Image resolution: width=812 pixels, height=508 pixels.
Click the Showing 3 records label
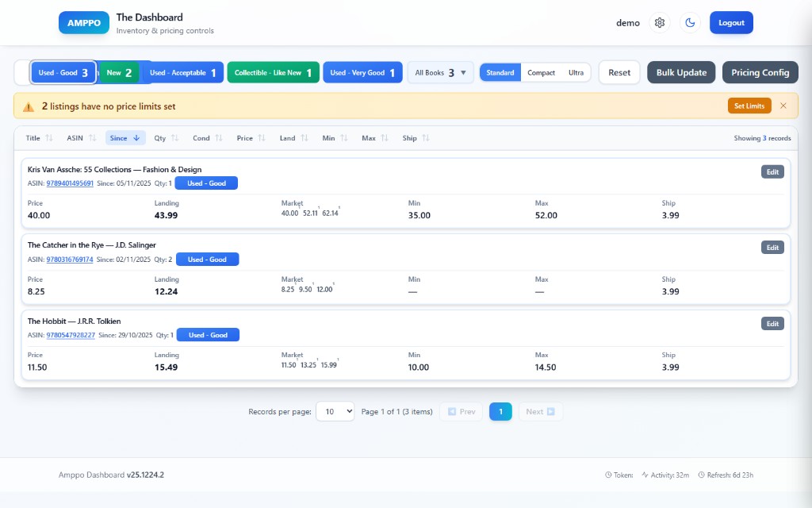(x=762, y=138)
